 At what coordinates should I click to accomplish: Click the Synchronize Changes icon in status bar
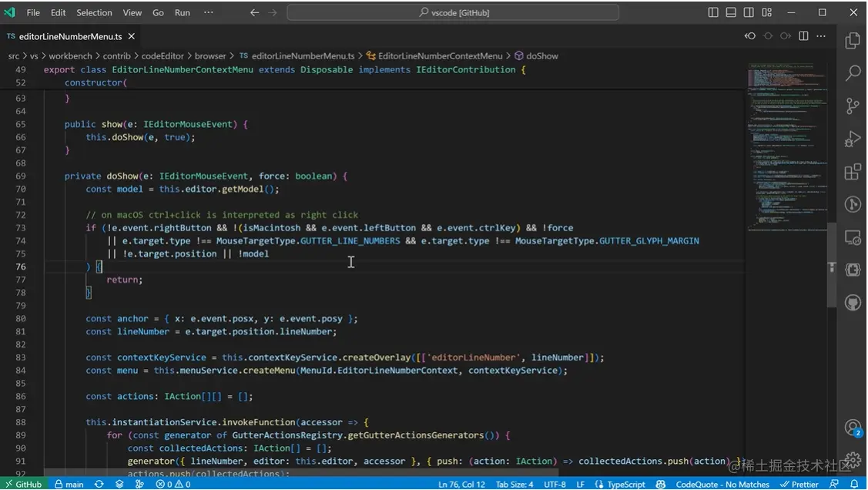[99, 484]
